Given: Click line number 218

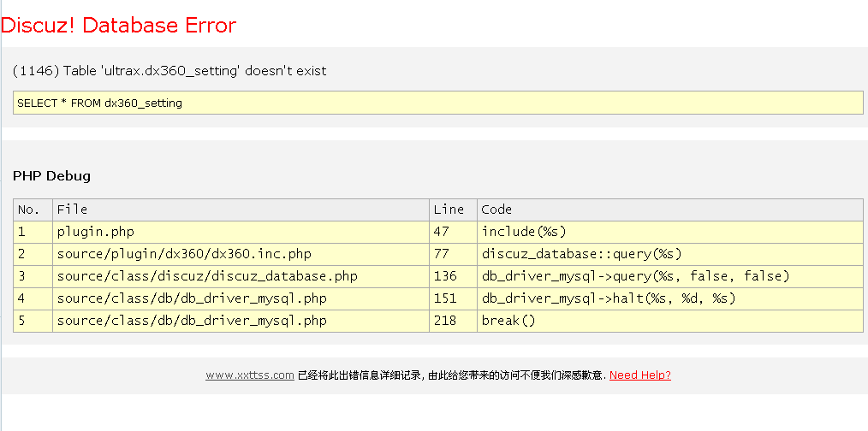Looking at the screenshot, I should [453, 321].
